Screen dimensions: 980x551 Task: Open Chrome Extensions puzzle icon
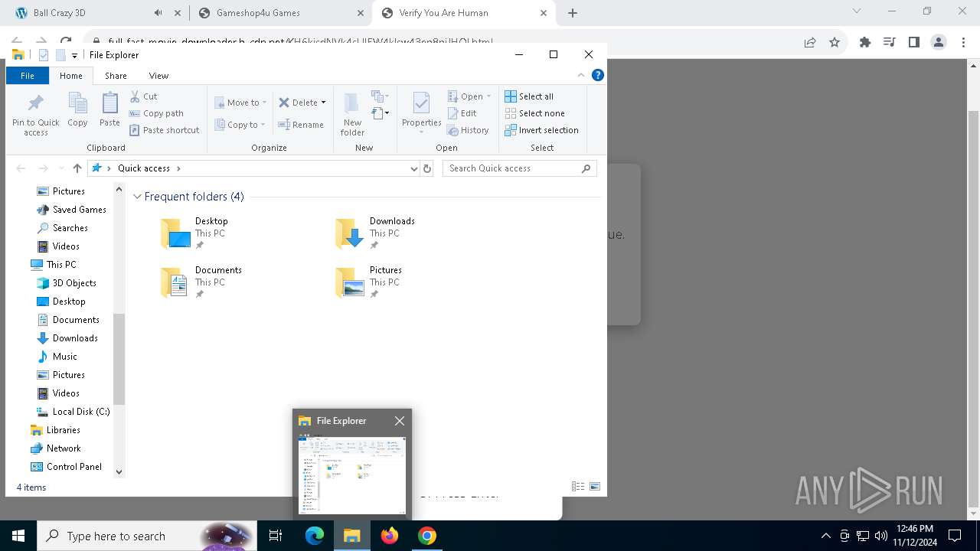pyautogui.click(x=865, y=43)
